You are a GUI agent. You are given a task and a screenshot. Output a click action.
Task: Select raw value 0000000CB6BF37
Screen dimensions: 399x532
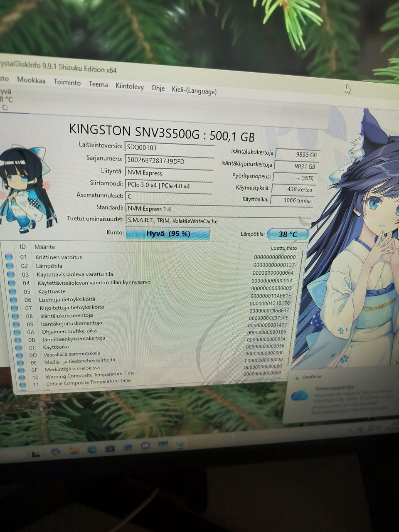pos(269,310)
